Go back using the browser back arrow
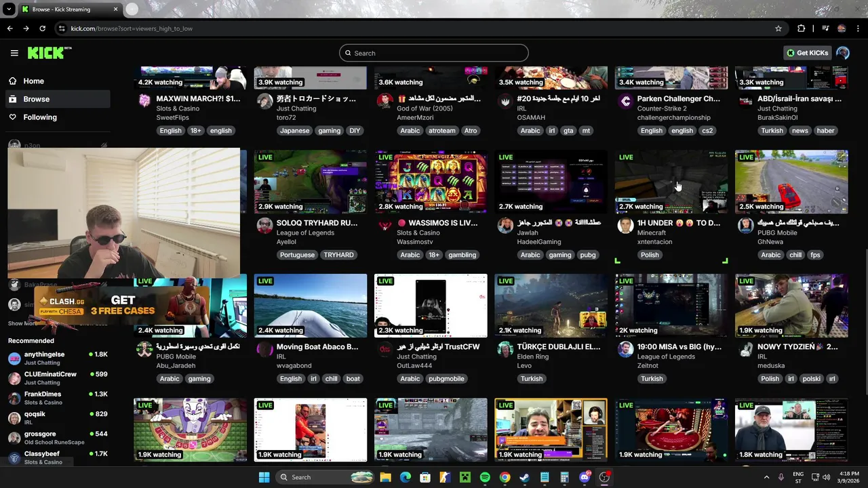868x488 pixels. click(x=9, y=28)
